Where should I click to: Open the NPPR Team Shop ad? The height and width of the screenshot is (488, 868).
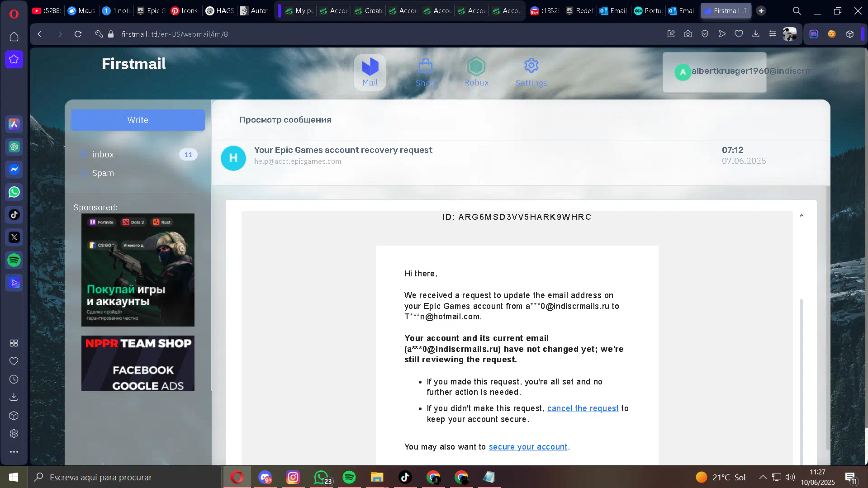click(x=138, y=363)
